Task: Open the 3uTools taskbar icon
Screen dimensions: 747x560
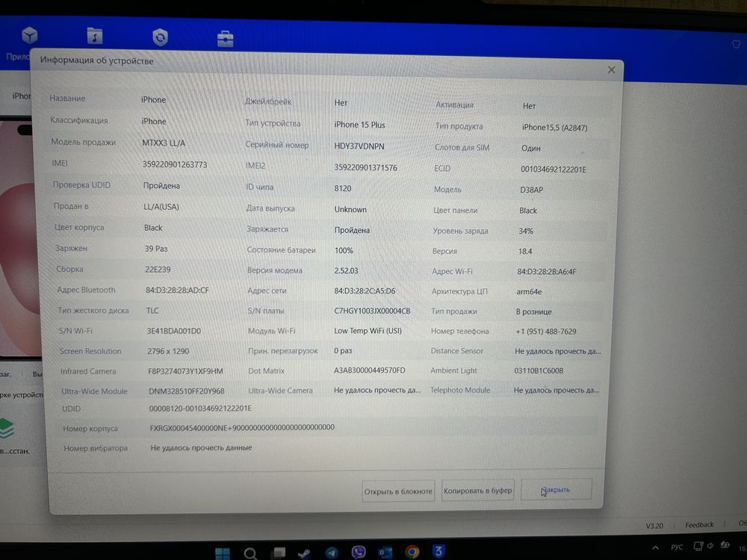Action: point(438,551)
